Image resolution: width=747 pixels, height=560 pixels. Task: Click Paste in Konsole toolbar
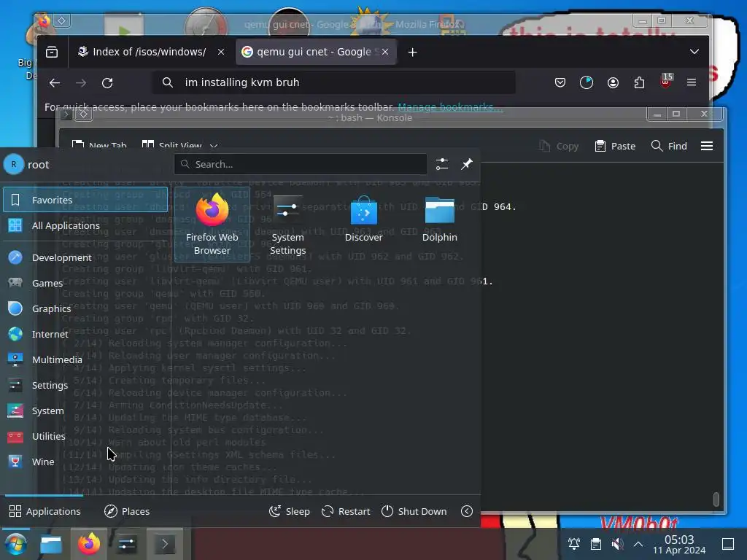pos(615,146)
